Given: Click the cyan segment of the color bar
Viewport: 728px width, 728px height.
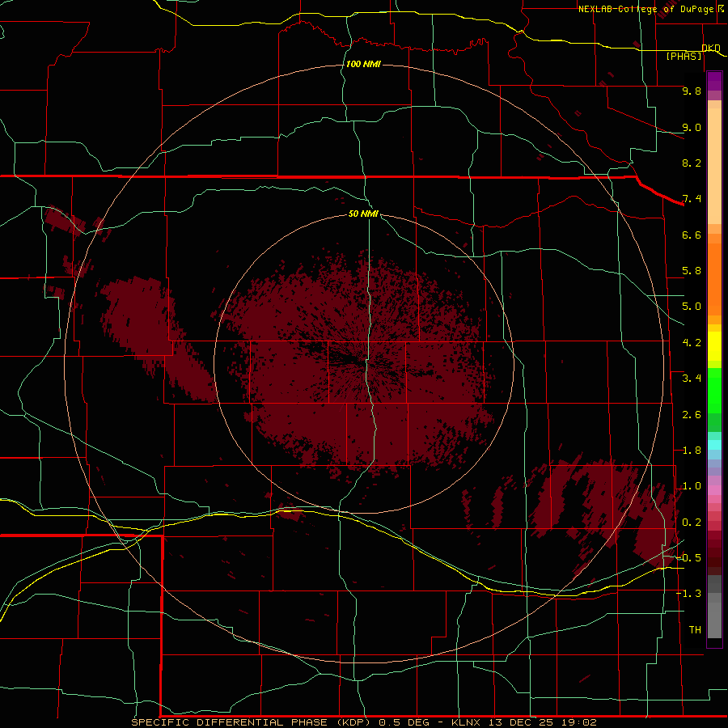Looking at the screenshot, I should 714,445.
